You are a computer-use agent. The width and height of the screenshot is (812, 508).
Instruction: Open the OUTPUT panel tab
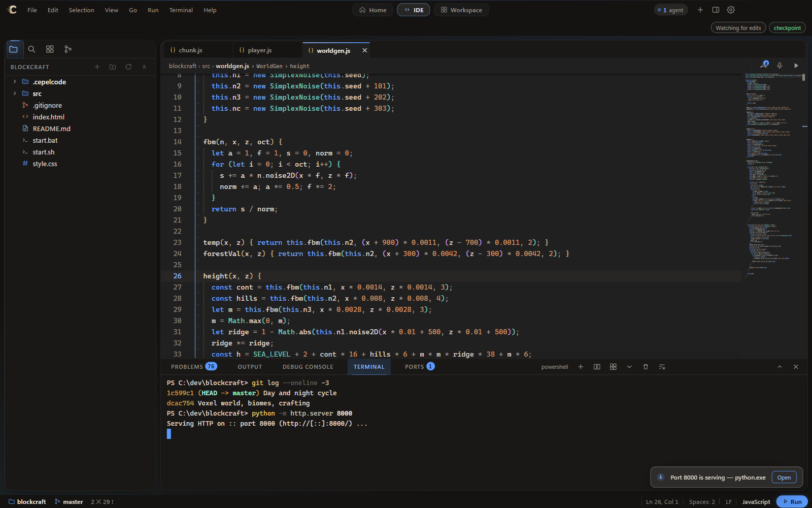[x=250, y=367]
